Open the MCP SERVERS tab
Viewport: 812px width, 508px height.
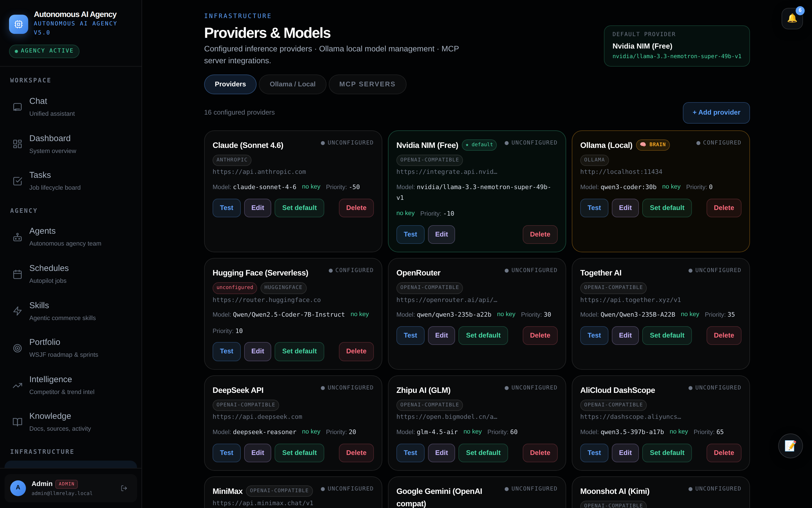(x=367, y=84)
